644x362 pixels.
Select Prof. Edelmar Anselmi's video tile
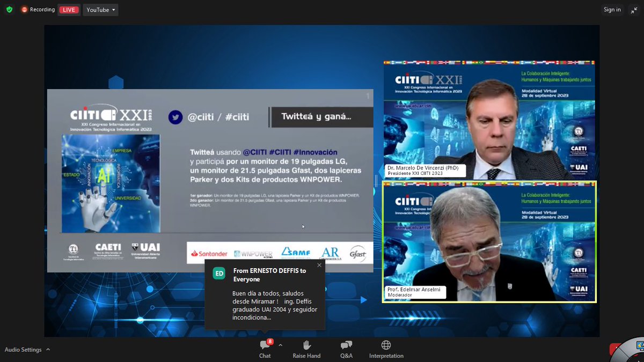pyautogui.click(x=489, y=241)
